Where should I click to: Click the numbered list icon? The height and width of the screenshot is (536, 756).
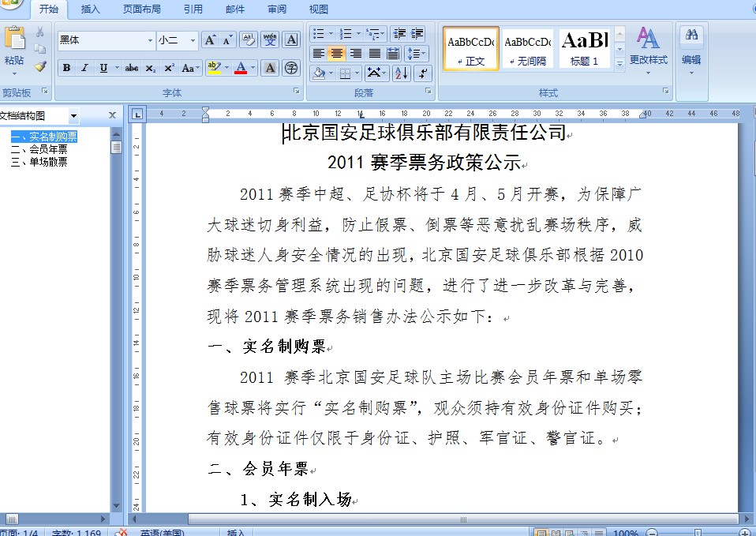pos(345,33)
